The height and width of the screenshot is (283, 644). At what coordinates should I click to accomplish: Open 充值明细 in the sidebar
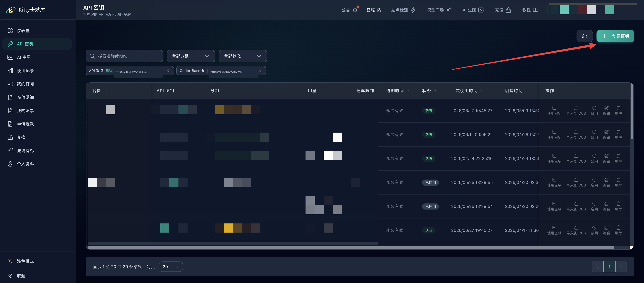pyautogui.click(x=37, y=97)
